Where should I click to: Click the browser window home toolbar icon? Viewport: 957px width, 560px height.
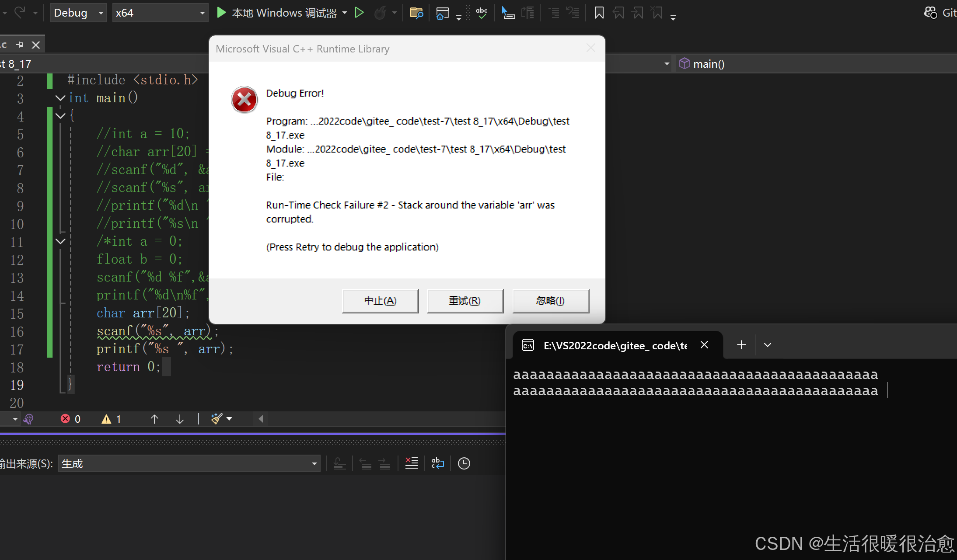442,13
